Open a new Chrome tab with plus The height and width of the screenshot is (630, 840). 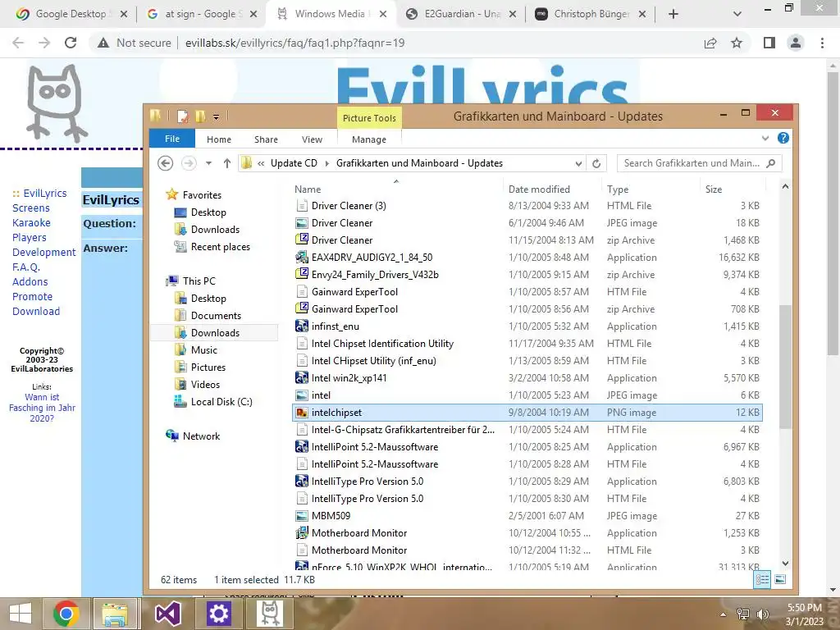(673, 14)
